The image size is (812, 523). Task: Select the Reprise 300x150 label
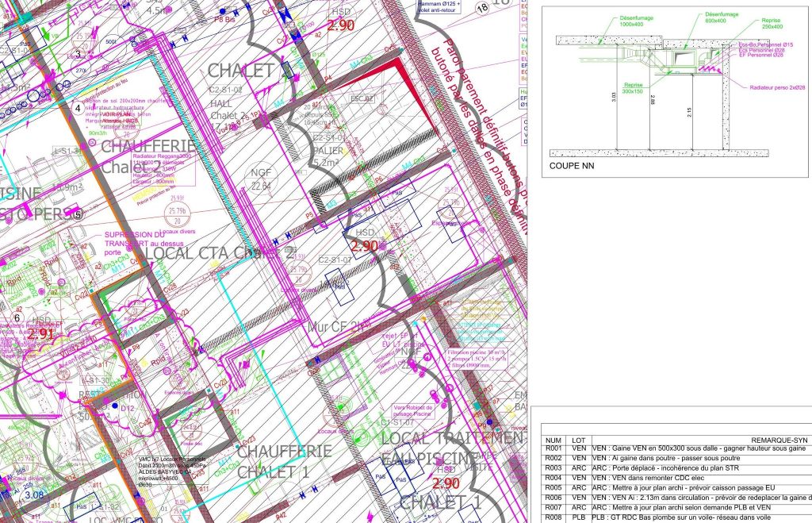point(633,87)
